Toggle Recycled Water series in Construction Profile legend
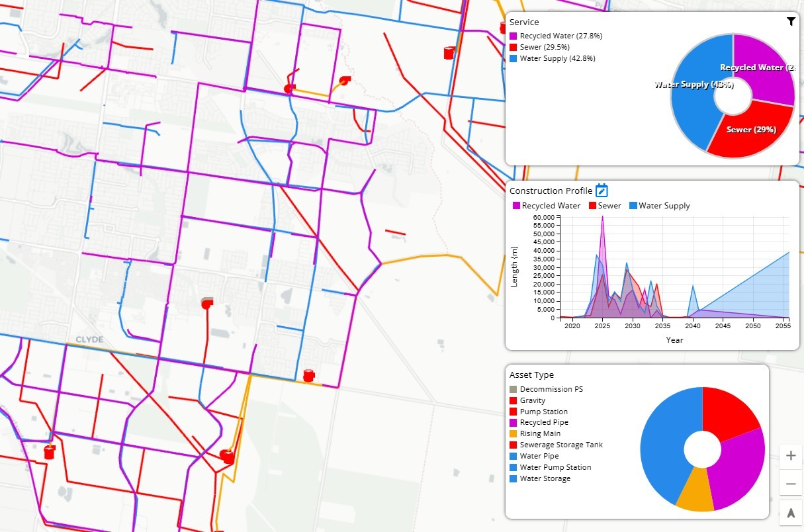The height and width of the screenshot is (532, 804). (546, 206)
